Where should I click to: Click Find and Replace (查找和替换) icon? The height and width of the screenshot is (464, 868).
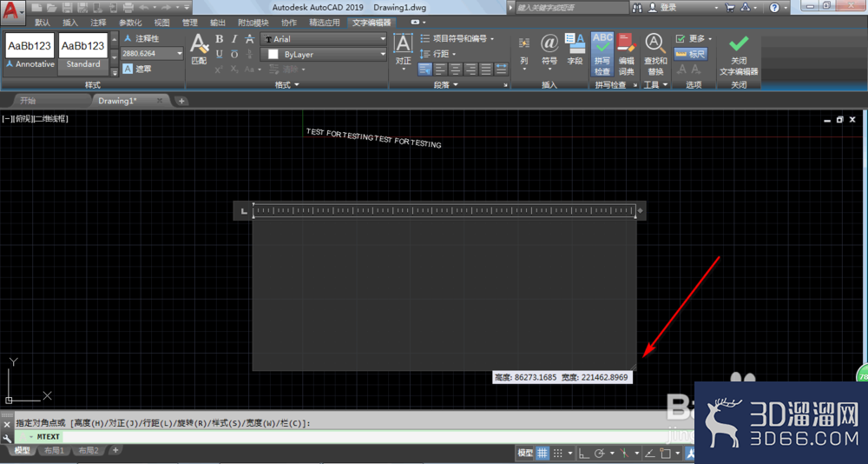coord(655,54)
